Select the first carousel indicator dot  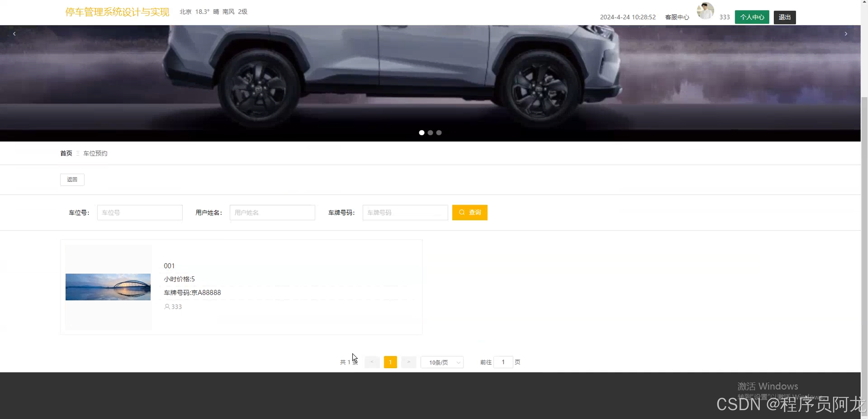[421, 133]
